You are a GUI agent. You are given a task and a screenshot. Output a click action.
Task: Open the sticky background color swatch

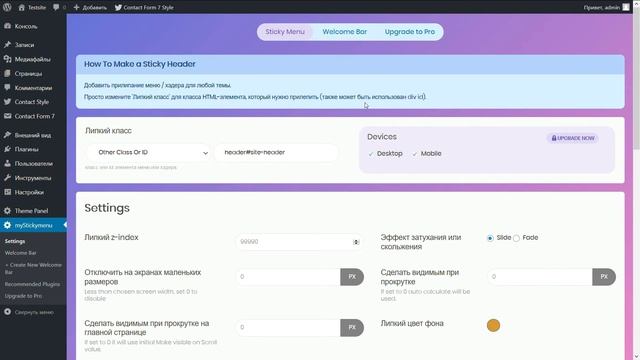tap(493, 325)
